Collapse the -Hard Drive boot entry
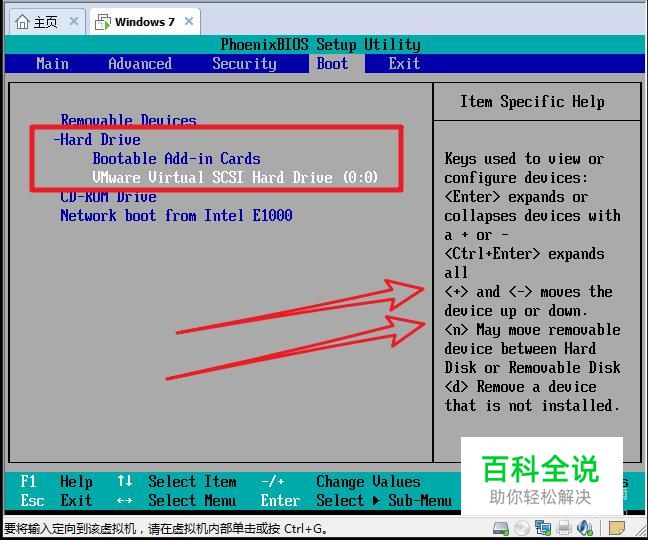 (97, 139)
